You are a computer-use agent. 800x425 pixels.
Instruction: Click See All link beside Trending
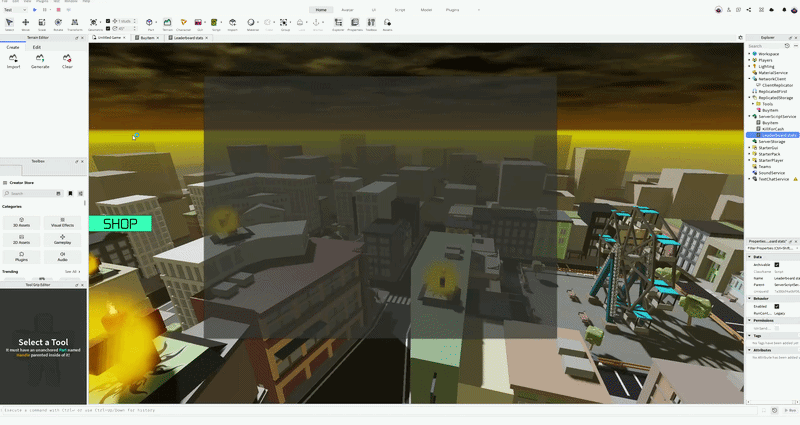click(x=71, y=271)
